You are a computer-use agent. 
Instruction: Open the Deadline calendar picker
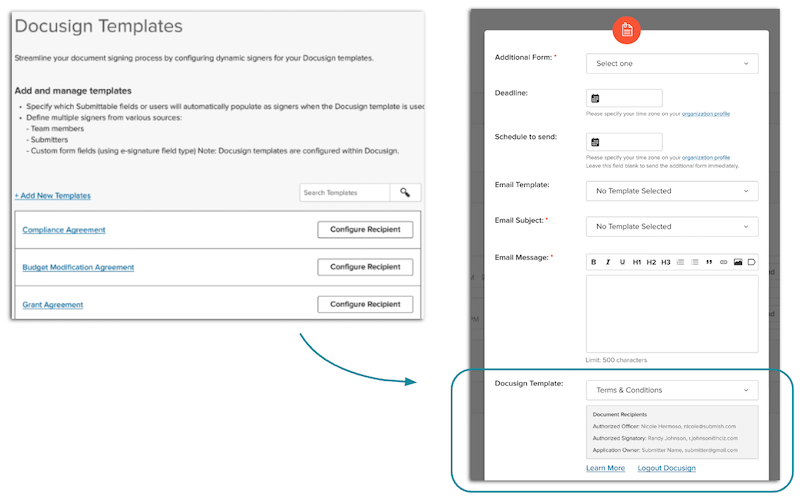[595, 98]
